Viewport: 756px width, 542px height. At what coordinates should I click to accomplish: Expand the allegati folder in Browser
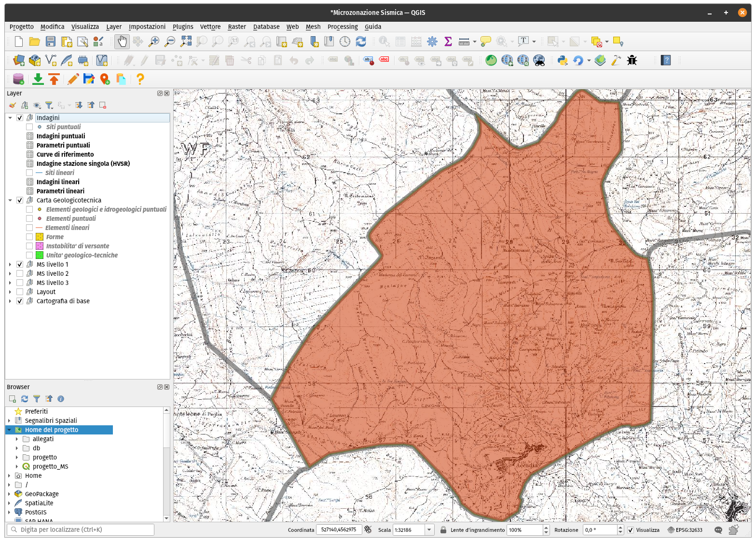click(x=17, y=439)
